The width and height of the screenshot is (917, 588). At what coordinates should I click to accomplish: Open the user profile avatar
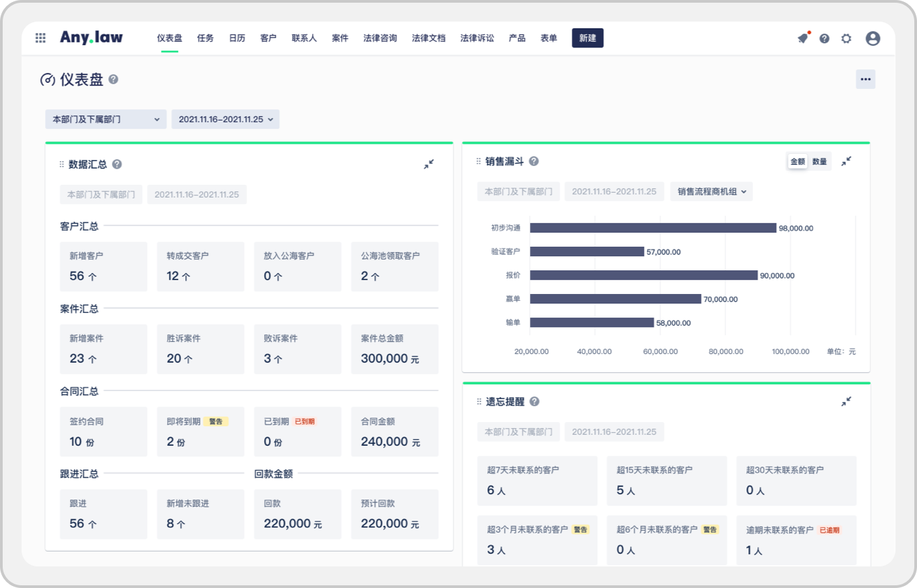coord(872,38)
